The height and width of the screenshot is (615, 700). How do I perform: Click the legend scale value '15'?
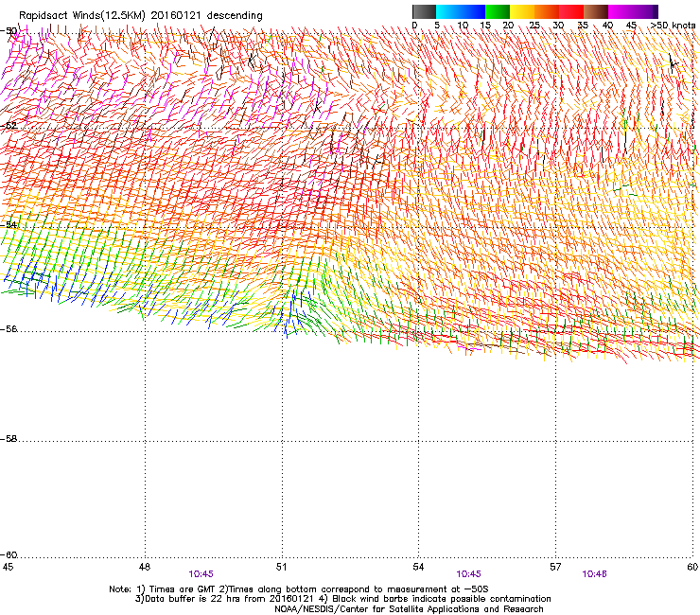click(485, 26)
